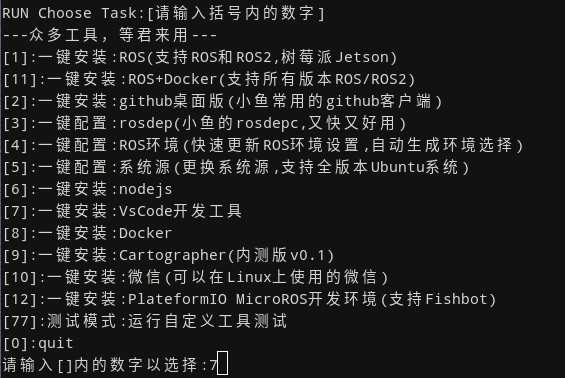Image resolution: width=565 pixels, height=378 pixels.
Task: Click the cursor block after the typed 7
Action: click(223, 363)
